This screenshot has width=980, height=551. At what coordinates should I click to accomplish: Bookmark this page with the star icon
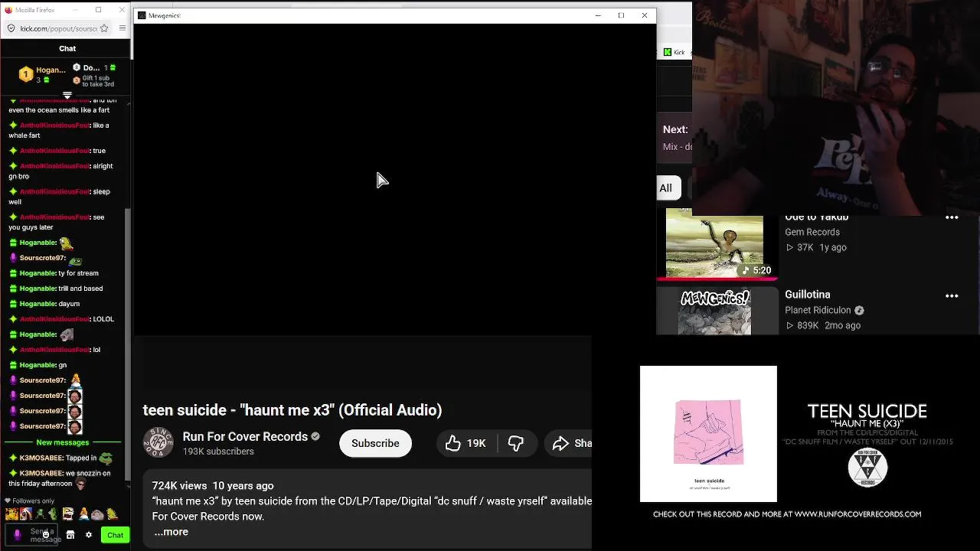pyautogui.click(x=104, y=28)
